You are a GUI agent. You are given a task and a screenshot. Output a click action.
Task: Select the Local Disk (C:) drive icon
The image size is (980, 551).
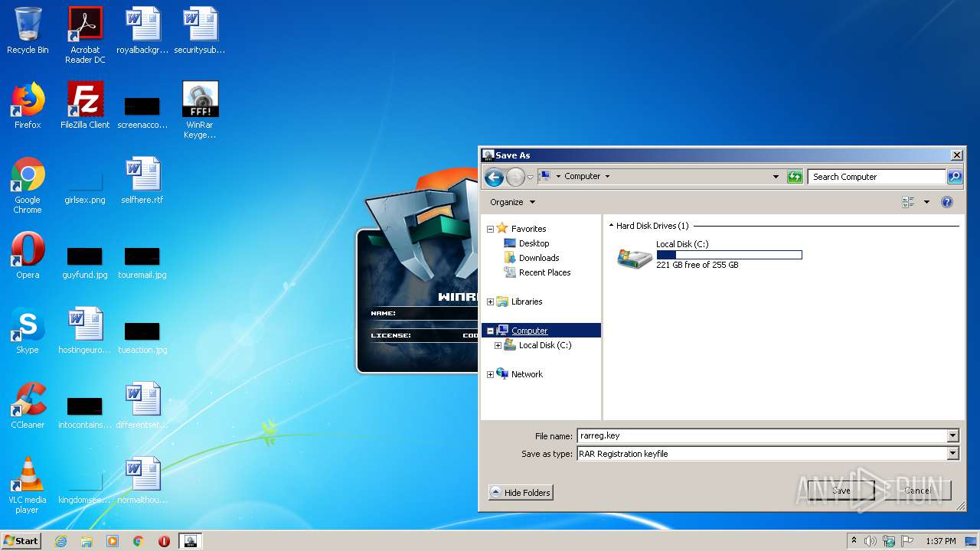coord(635,257)
